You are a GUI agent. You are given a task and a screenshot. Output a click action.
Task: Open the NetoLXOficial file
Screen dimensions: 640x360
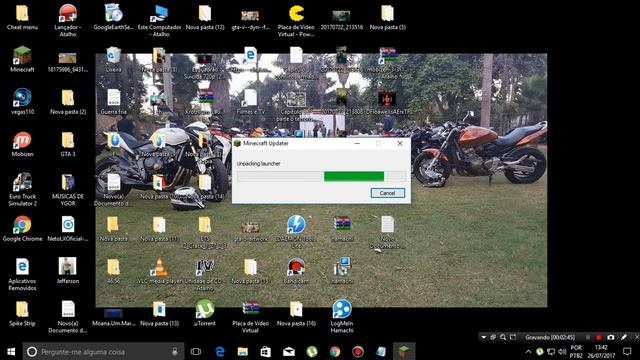pyautogui.click(x=68, y=229)
